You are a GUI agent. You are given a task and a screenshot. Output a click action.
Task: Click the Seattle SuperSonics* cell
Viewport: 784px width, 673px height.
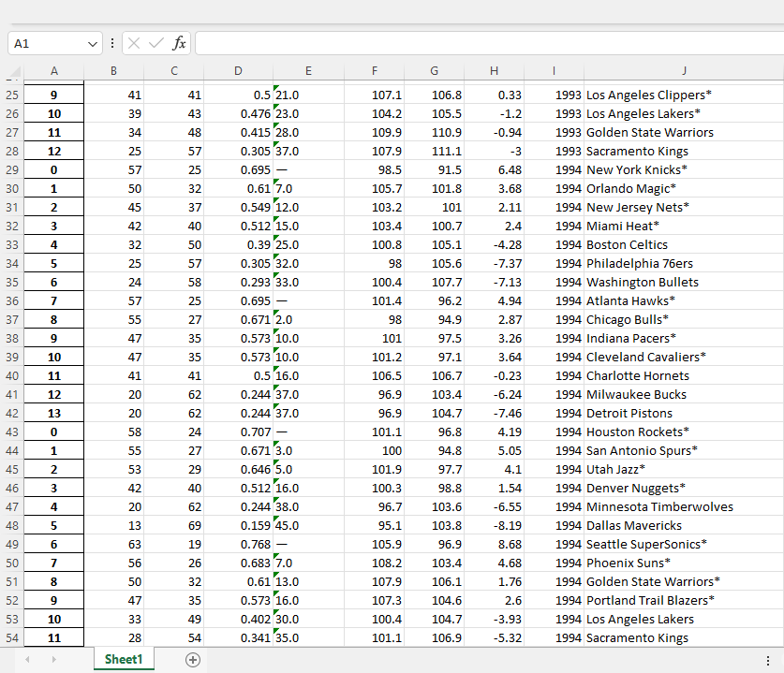coord(684,544)
